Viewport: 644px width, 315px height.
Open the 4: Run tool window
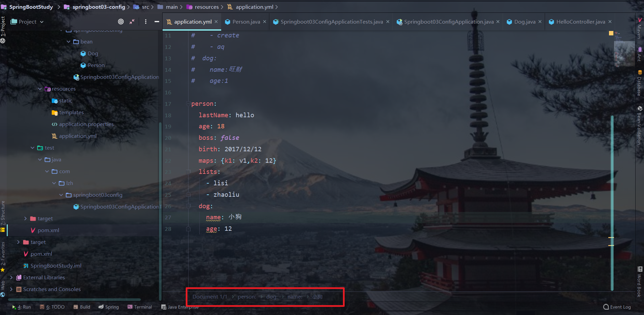22,307
